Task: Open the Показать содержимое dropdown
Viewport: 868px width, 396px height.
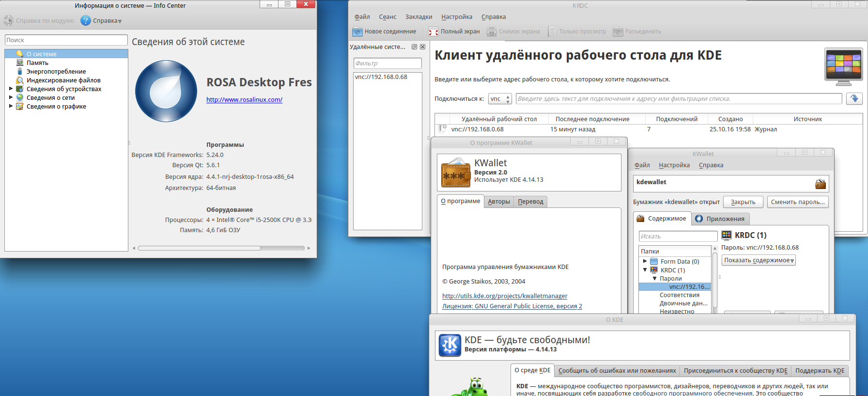Action: point(759,260)
